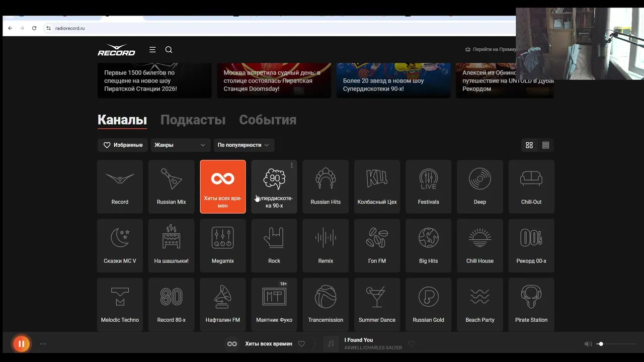Play the Рекорд 00-х channel

(531, 245)
